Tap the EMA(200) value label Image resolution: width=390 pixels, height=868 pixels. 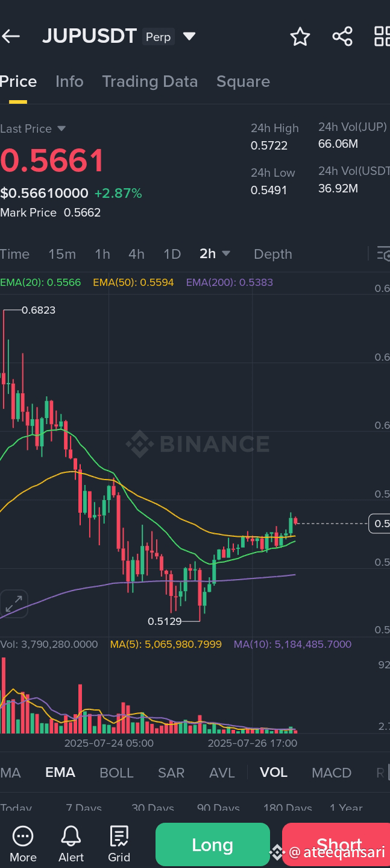click(230, 282)
